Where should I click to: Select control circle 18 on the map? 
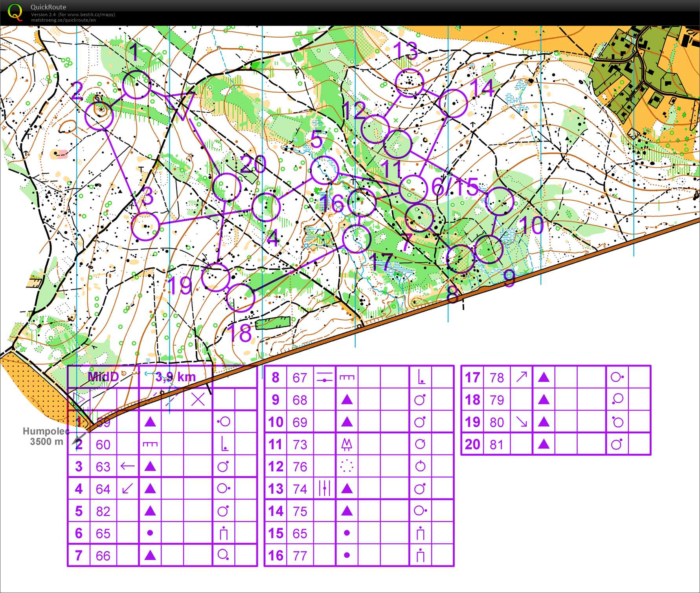[241, 298]
